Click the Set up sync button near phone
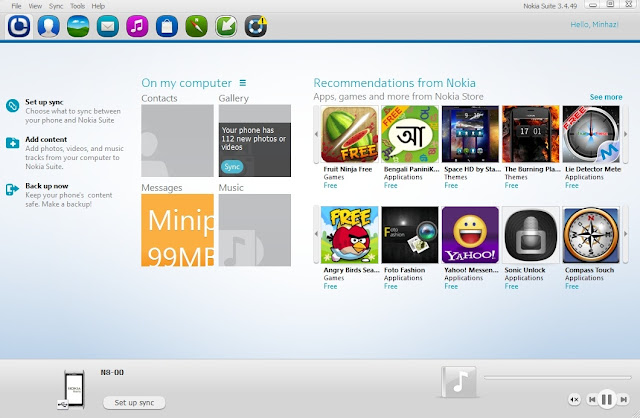640x418 pixels. pyautogui.click(x=134, y=402)
